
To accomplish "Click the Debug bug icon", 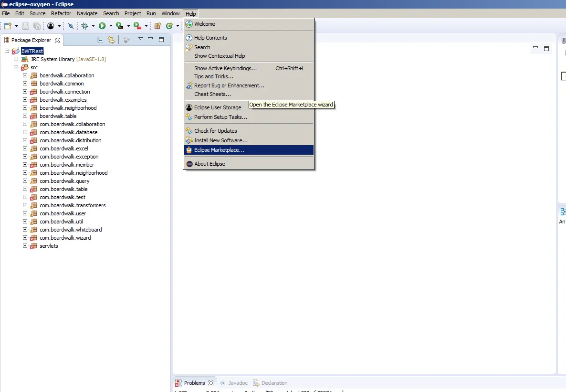I will point(85,26).
